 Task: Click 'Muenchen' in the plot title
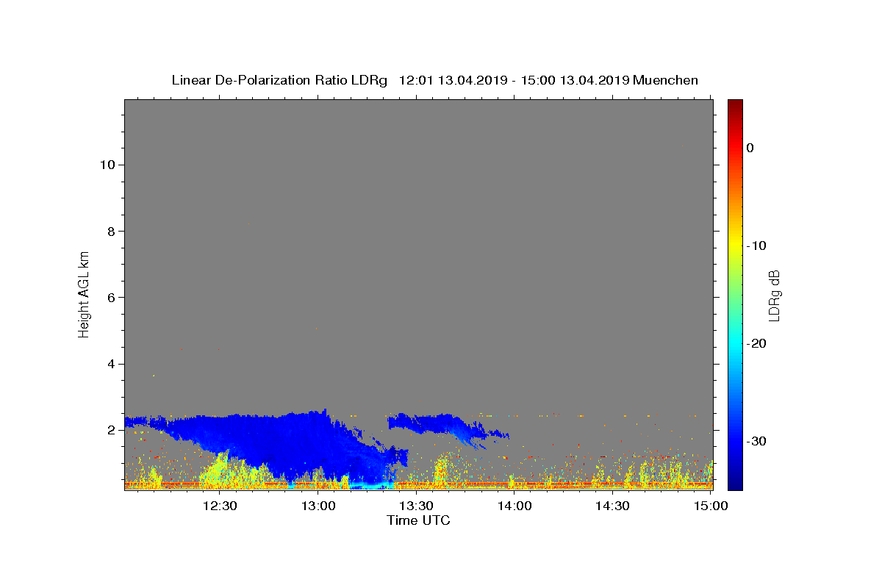pyautogui.click(x=665, y=80)
